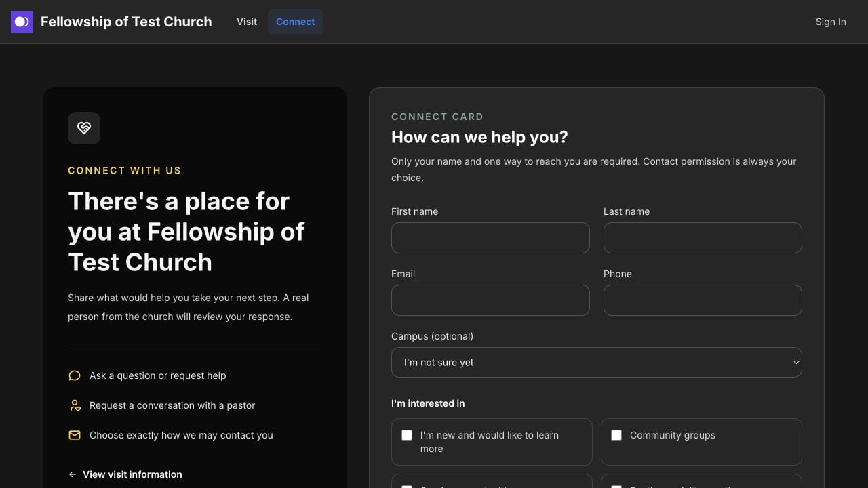Focus the Last name field
This screenshot has height=488, width=868.
(703, 238)
